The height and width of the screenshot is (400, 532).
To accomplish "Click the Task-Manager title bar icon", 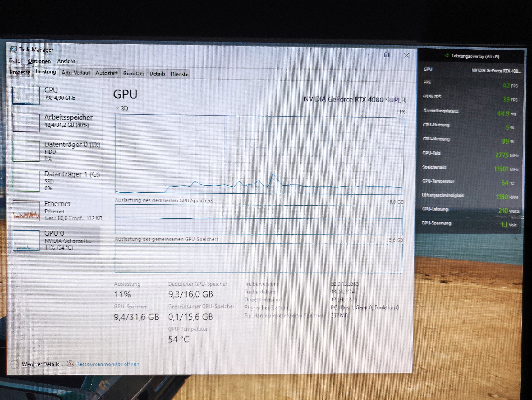I will point(13,49).
